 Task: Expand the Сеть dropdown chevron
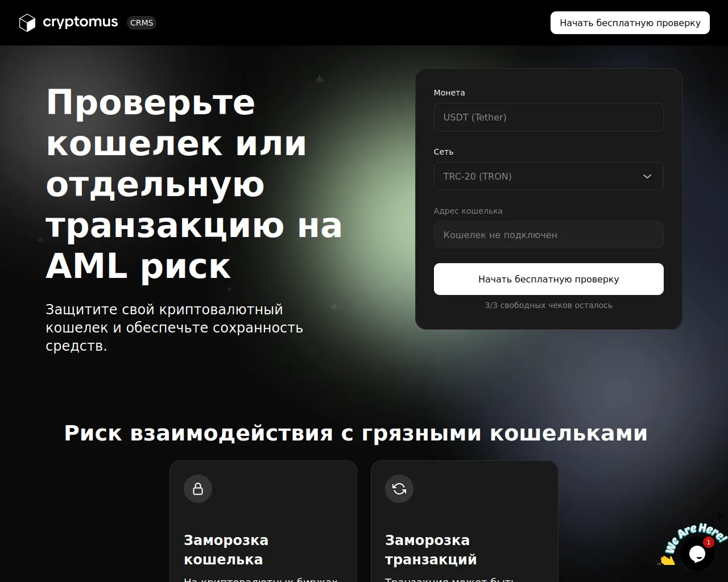(647, 176)
